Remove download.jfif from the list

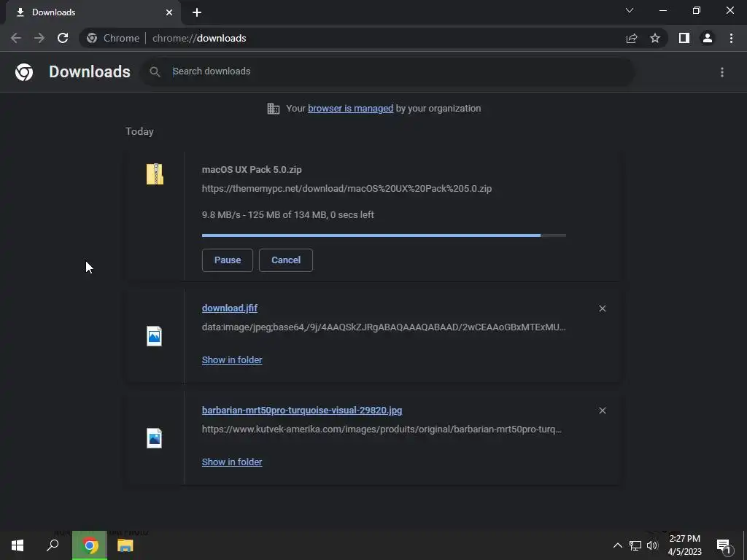click(x=603, y=308)
